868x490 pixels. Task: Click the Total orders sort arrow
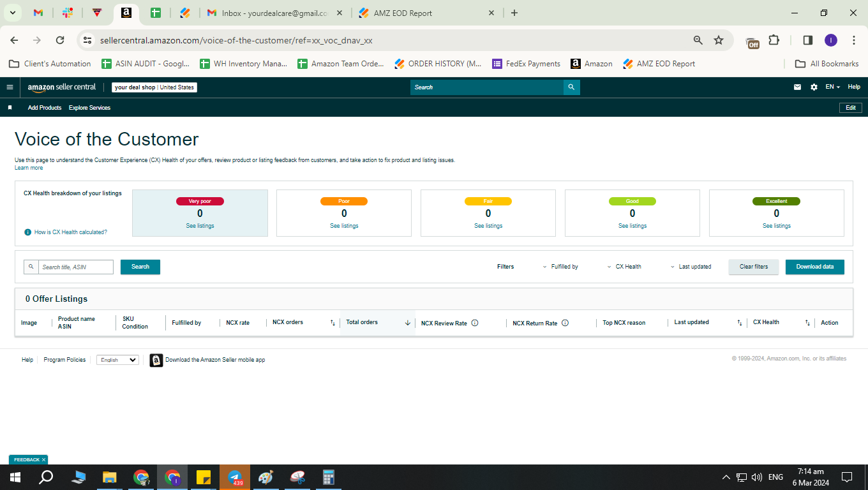[407, 323]
